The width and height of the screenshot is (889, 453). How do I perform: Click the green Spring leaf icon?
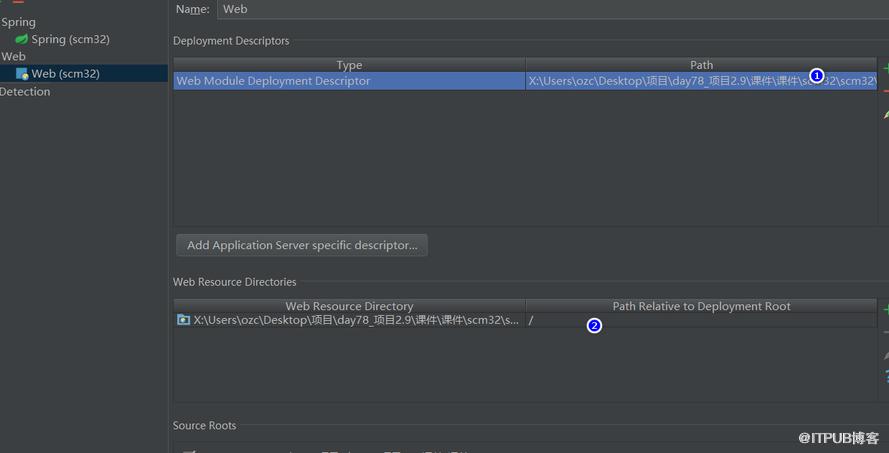click(22, 39)
